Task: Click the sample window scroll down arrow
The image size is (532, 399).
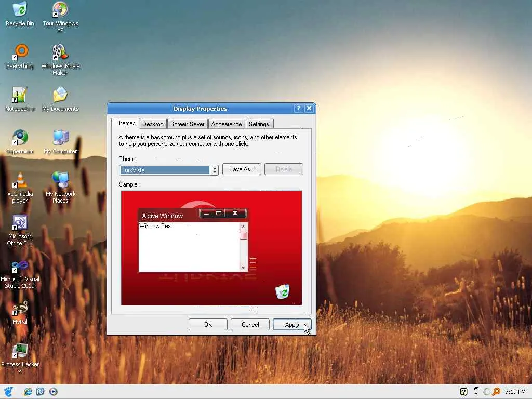Action: 243,268
